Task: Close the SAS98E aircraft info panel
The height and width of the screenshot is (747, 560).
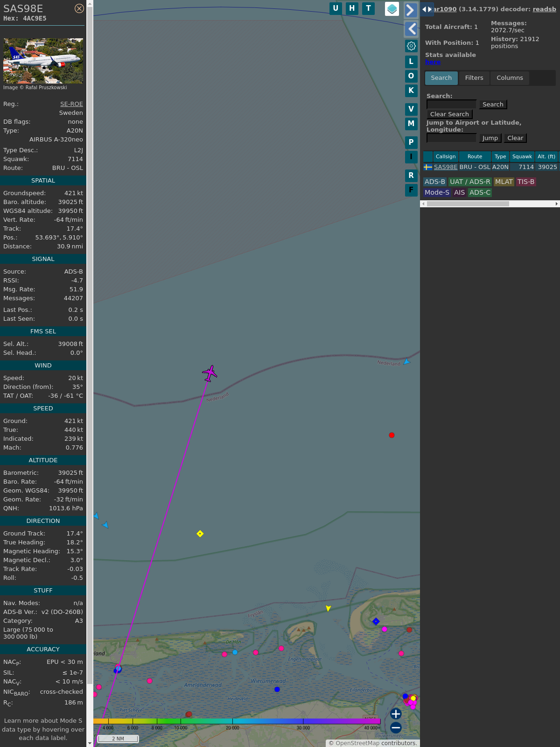Action: (79, 8)
